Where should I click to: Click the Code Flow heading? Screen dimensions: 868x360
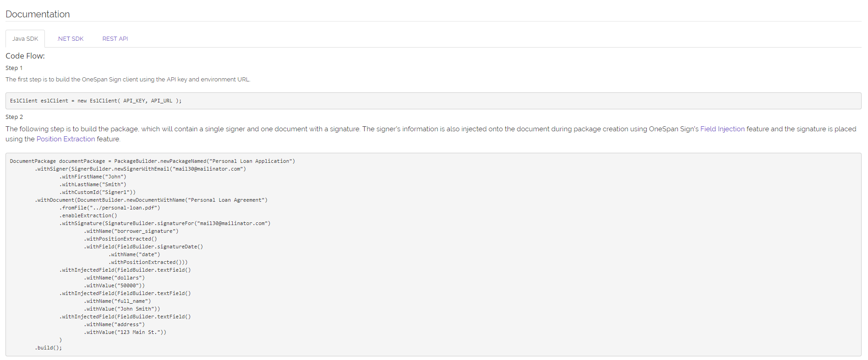25,56
